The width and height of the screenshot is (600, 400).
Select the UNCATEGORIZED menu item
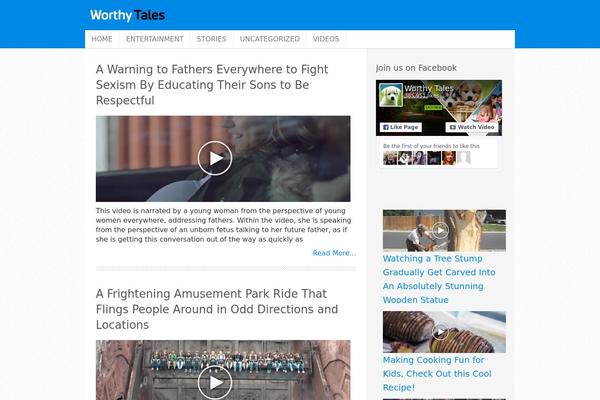click(x=269, y=39)
